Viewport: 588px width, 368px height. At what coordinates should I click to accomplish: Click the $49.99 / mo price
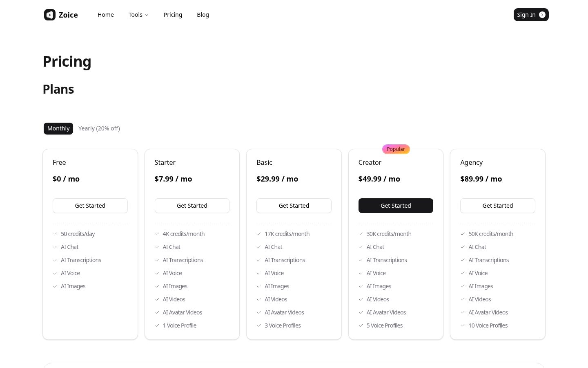[x=379, y=179]
